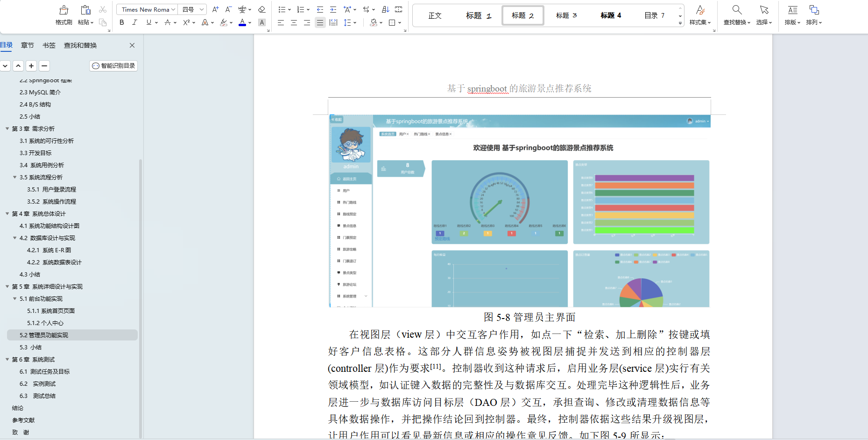Open the font color dropdown arrow
Image resolution: width=868 pixels, height=440 pixels.
click(x=249, y=22)
